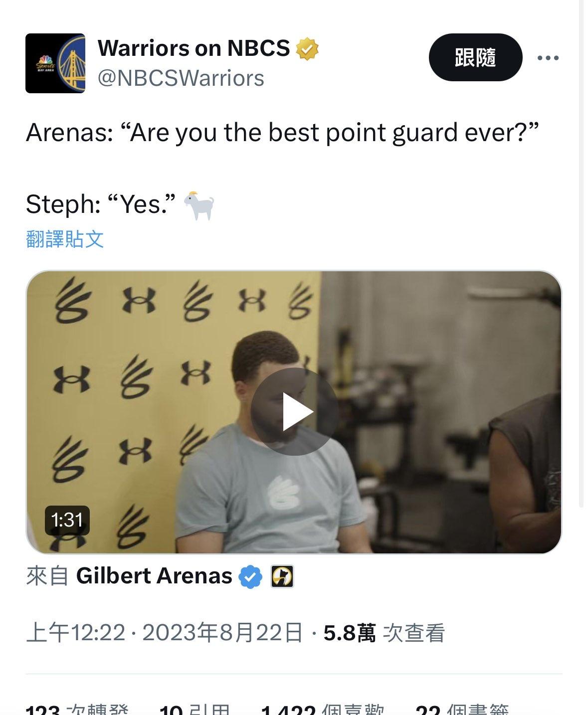Open the video thumbnail showing Steph Curry seated
588x715 pixels.
click(x=294, y=412)
